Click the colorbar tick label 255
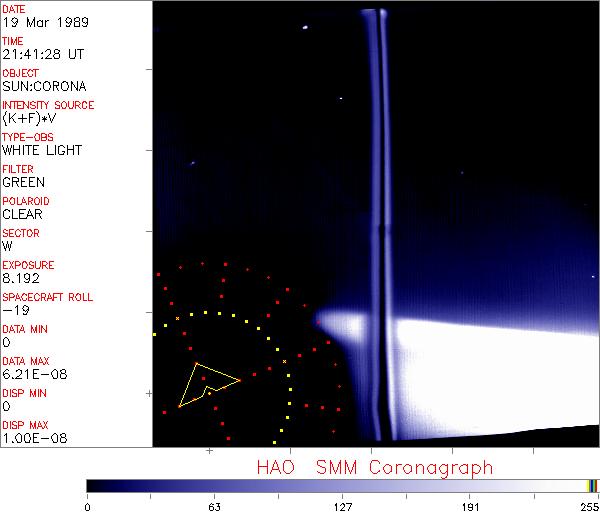 coord(587,505)
